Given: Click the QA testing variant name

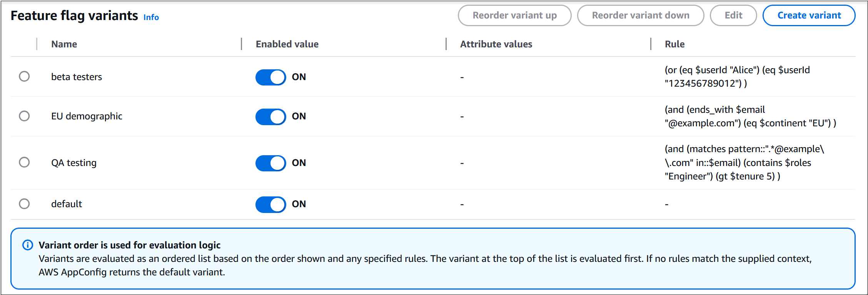Looking at the screenshot, I should (x=74, y=163).
